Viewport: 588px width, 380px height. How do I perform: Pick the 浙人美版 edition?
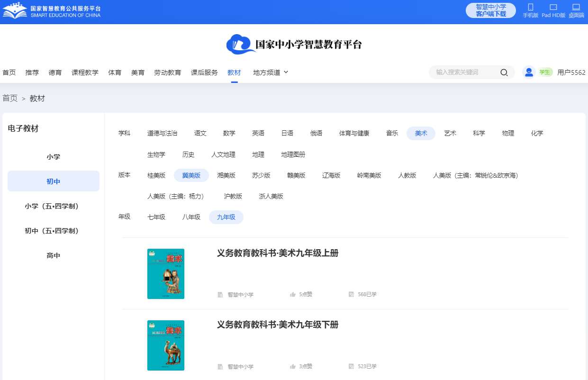pyautogui.click(x=271, y=196)
